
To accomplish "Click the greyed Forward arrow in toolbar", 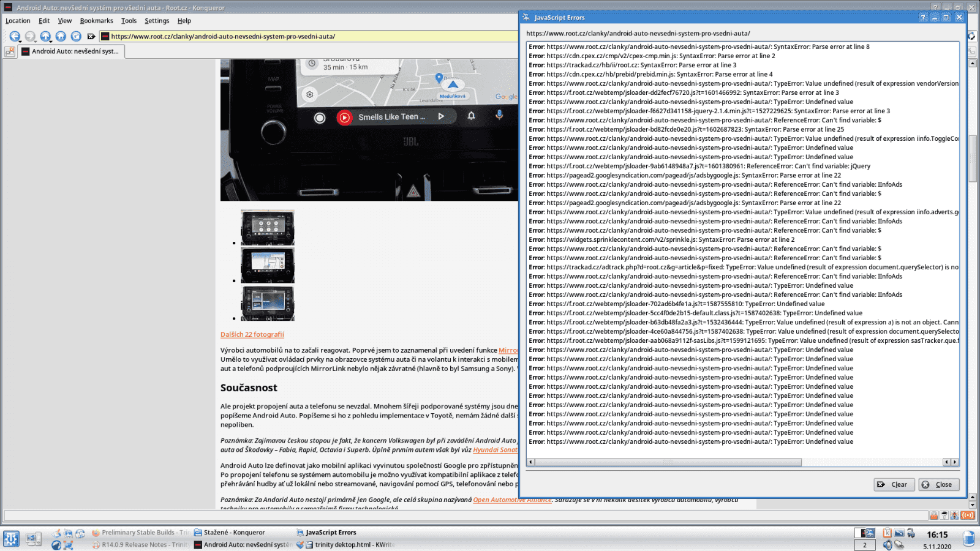I will 29,36.
